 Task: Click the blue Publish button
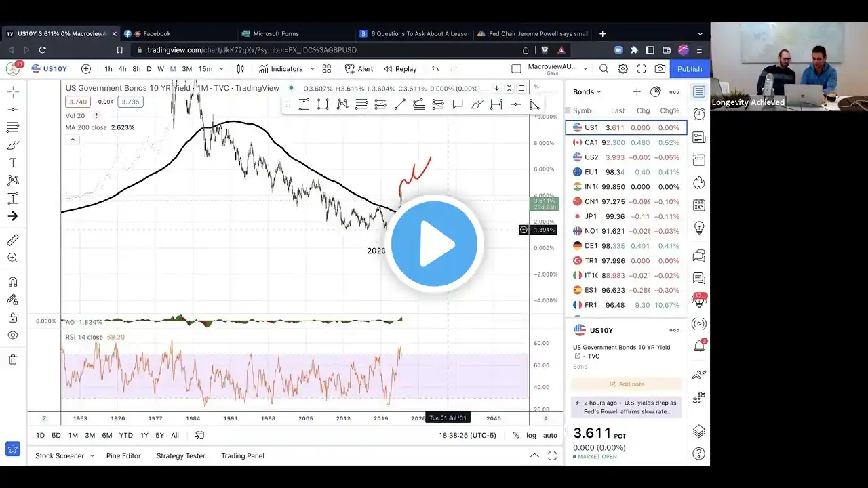point(690,69)
